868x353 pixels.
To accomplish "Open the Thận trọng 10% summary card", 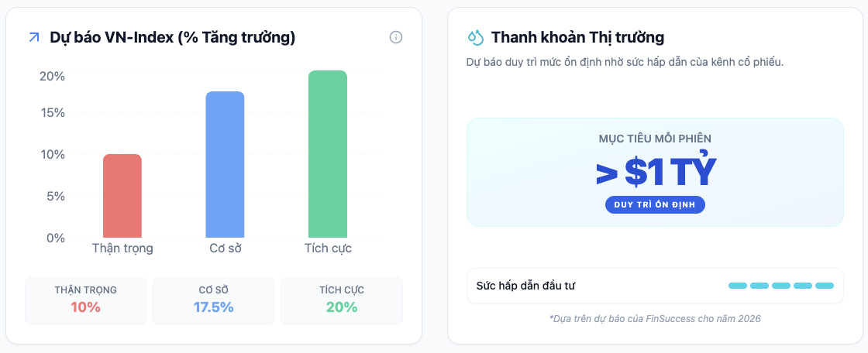I will (x=86, y=300).
